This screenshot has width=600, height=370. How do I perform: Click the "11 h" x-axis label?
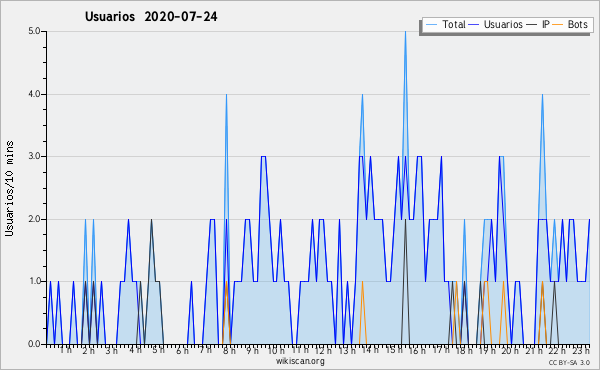coord(300,350)
